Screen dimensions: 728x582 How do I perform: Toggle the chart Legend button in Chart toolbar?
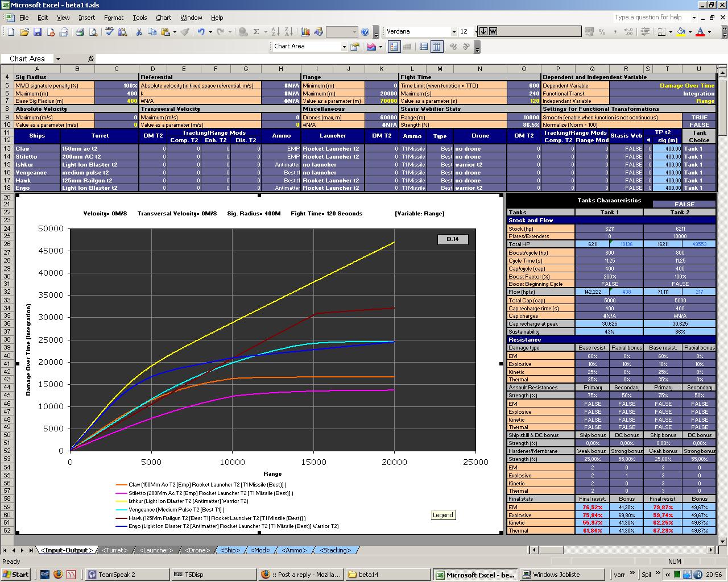(394, 47)
